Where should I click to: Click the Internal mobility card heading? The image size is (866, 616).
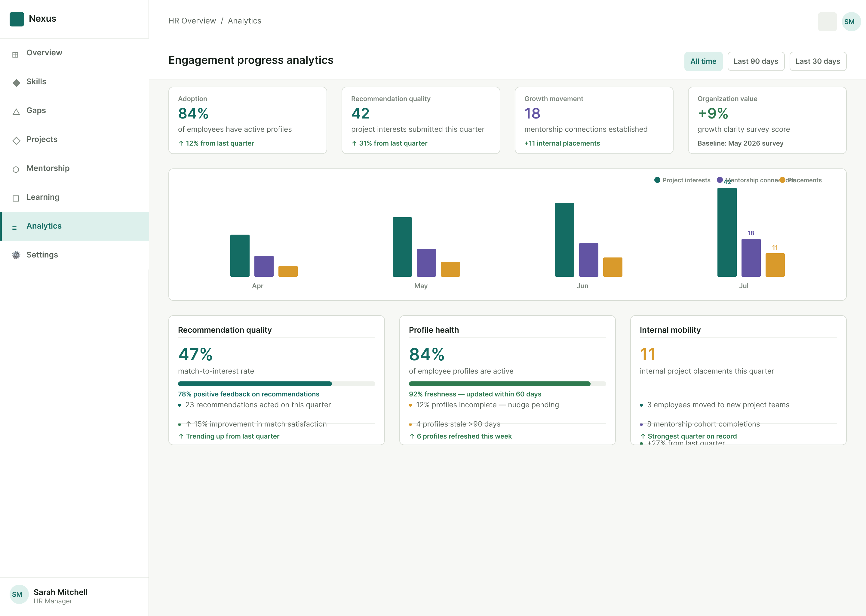pos(670,330)
